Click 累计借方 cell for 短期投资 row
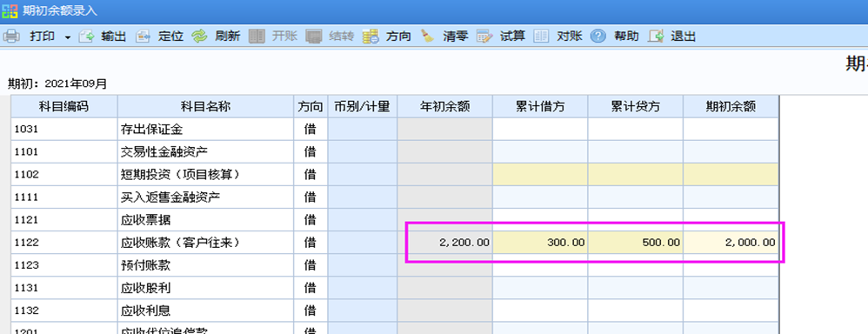The image size is (868, 334). pyautogui.click(x=540, y=175)
